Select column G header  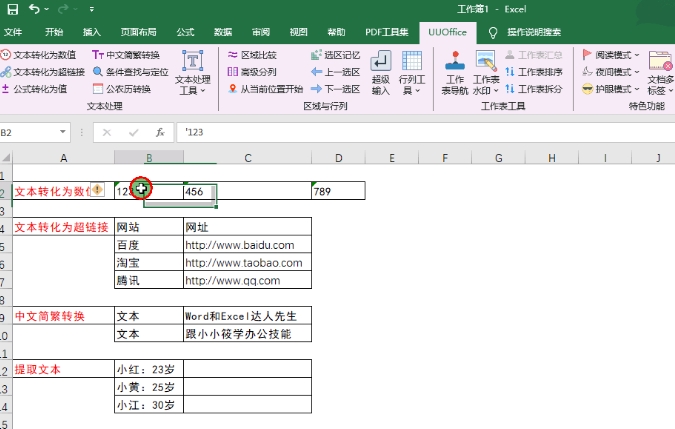(x=499, y=158)
